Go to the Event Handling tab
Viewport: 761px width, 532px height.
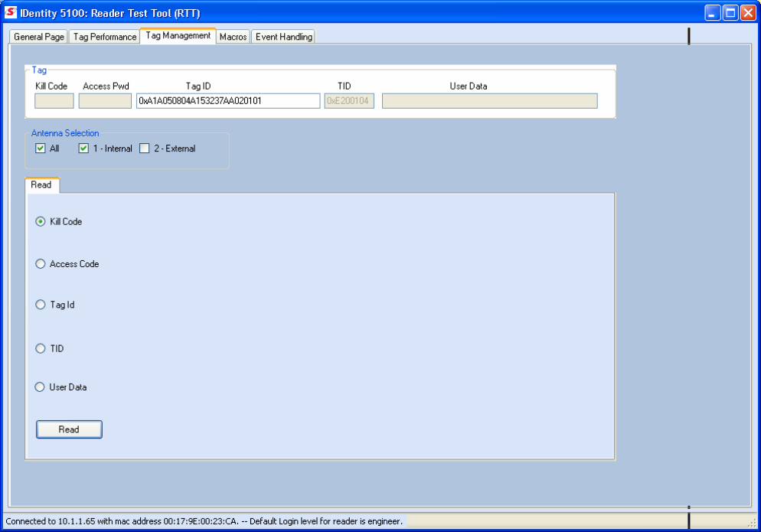[284, 37]
